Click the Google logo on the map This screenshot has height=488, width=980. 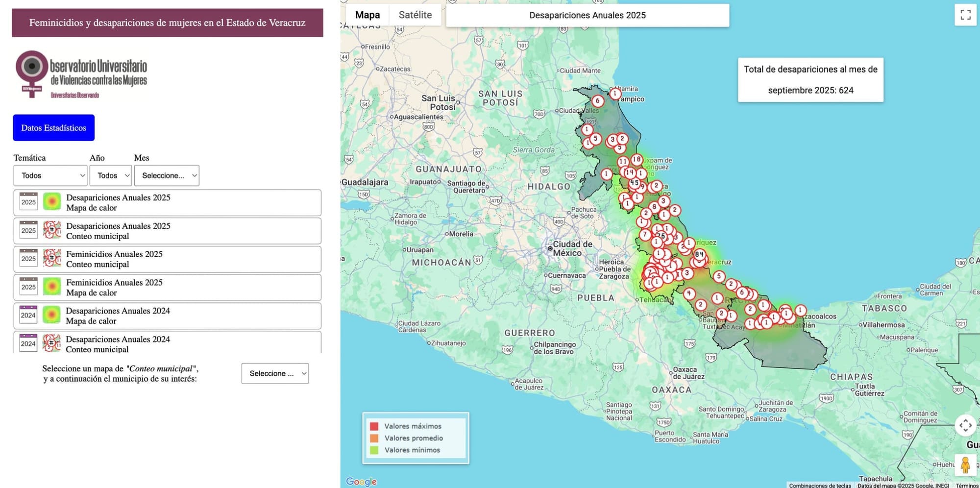[x=361, y=481]
